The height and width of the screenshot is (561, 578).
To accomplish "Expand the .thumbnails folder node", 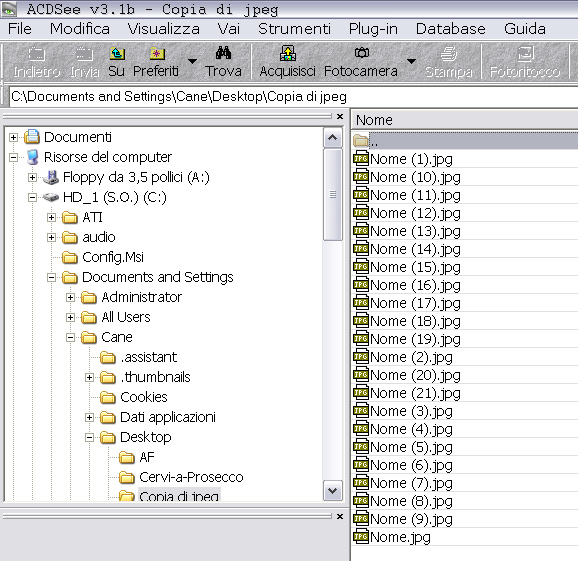I will (89, 377).
